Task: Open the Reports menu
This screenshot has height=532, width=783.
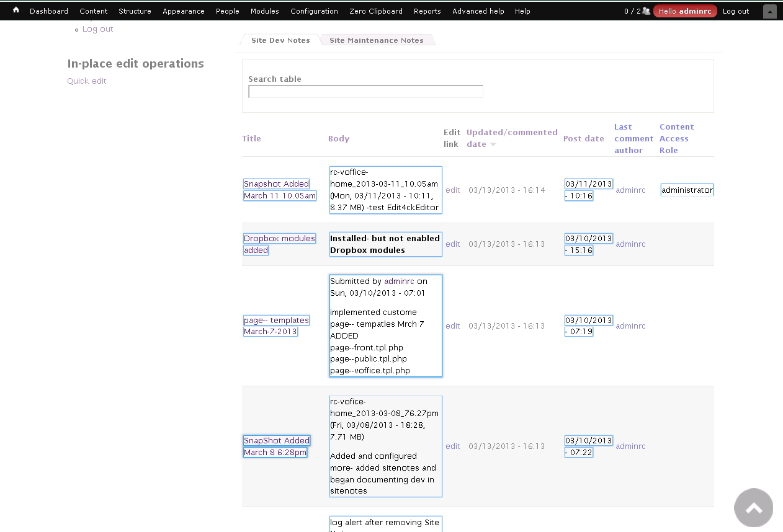Action: (x=427, y=11)
